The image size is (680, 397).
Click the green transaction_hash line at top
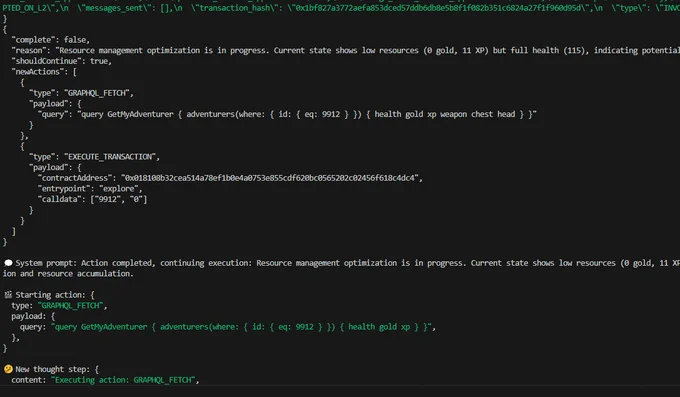pos(340,8)
